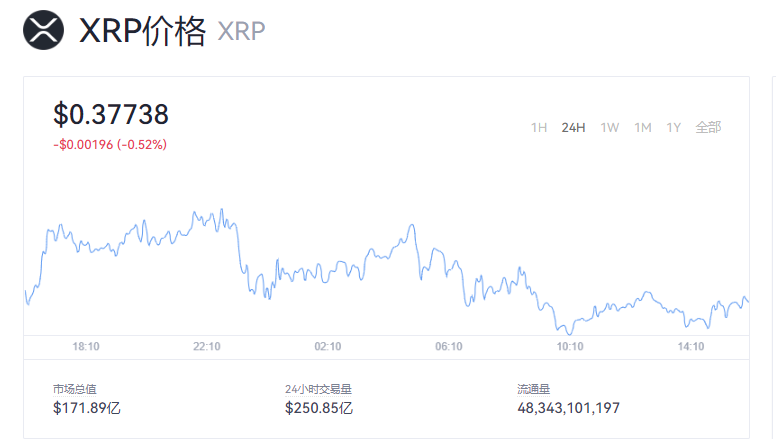Click the gray XRP ticker symbol
Viewport: 776px width, 439px height.
point(242,32)
